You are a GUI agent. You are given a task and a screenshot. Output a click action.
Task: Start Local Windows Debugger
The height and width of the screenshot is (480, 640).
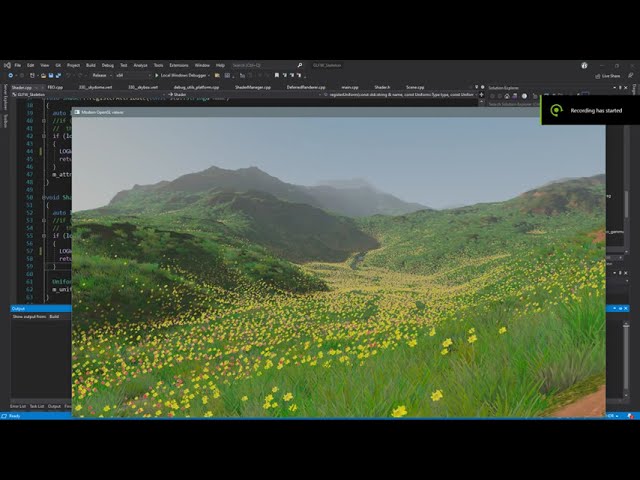(180, 76)
